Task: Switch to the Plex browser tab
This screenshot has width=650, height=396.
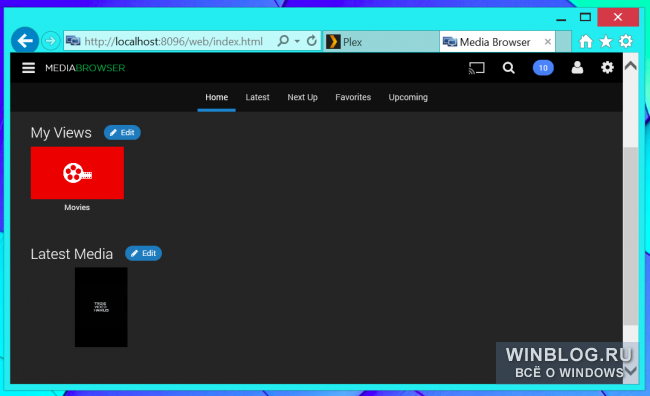Action: 381,42
